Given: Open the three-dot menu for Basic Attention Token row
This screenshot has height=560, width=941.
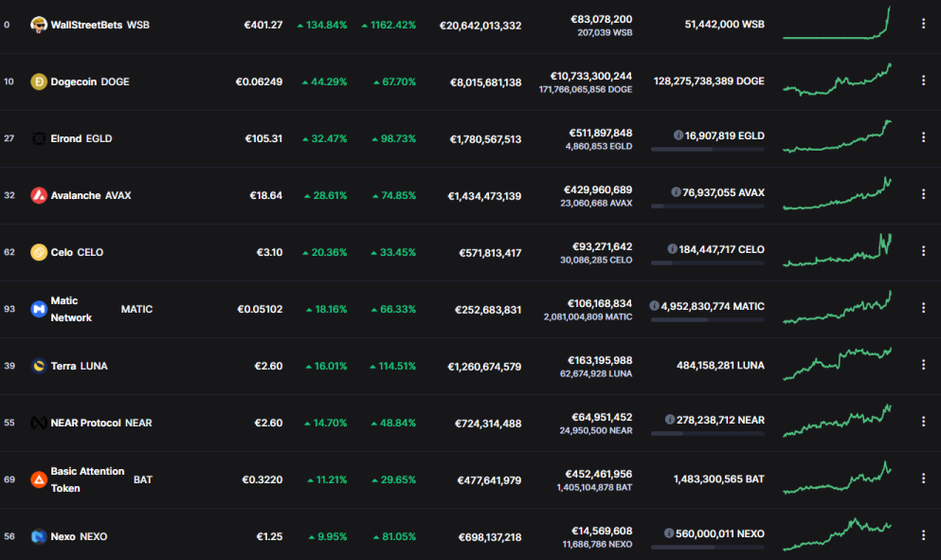Looking at the screenshot, I should (923, 479).
